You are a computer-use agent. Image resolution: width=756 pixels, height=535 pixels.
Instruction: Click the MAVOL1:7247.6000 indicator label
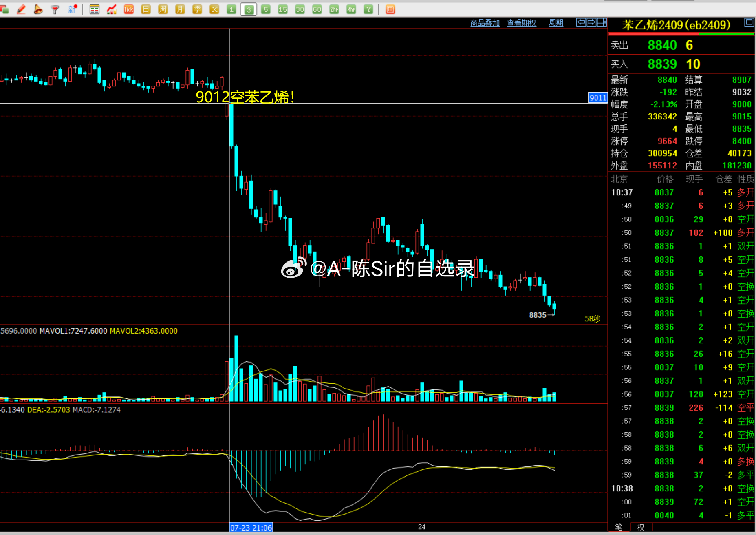click(73, 331)
